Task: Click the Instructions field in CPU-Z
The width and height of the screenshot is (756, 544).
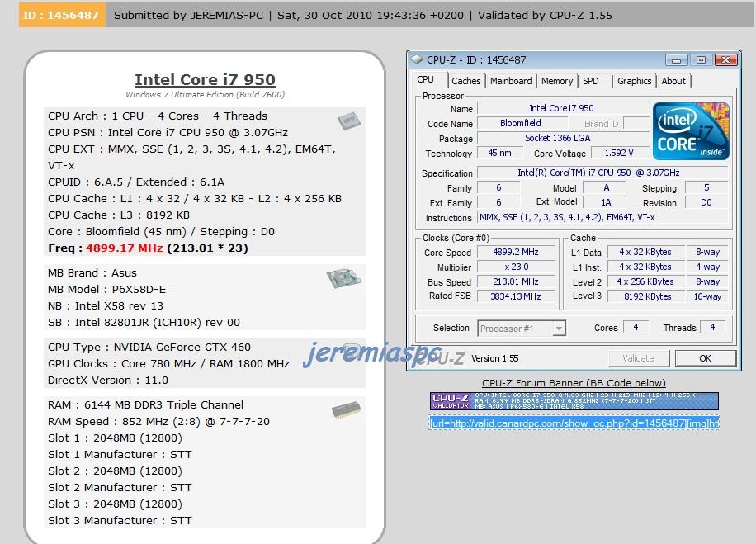Action: [x=602, y=217]
